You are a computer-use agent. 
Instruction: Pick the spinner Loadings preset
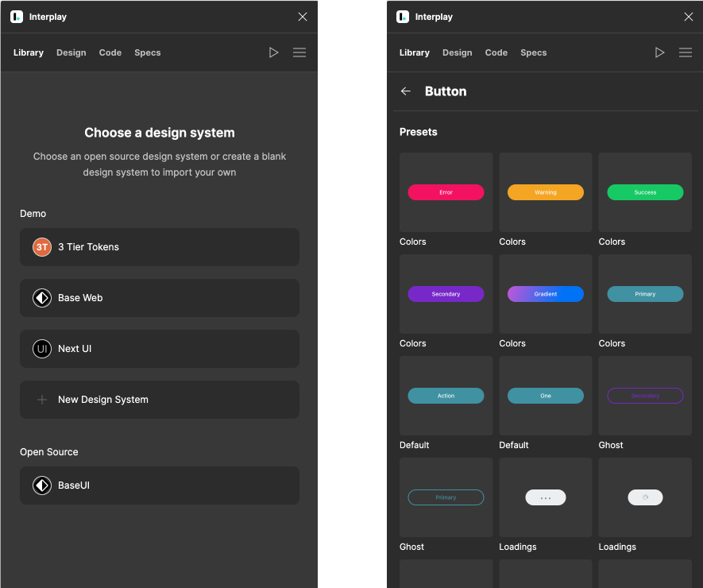pos(645,497)
